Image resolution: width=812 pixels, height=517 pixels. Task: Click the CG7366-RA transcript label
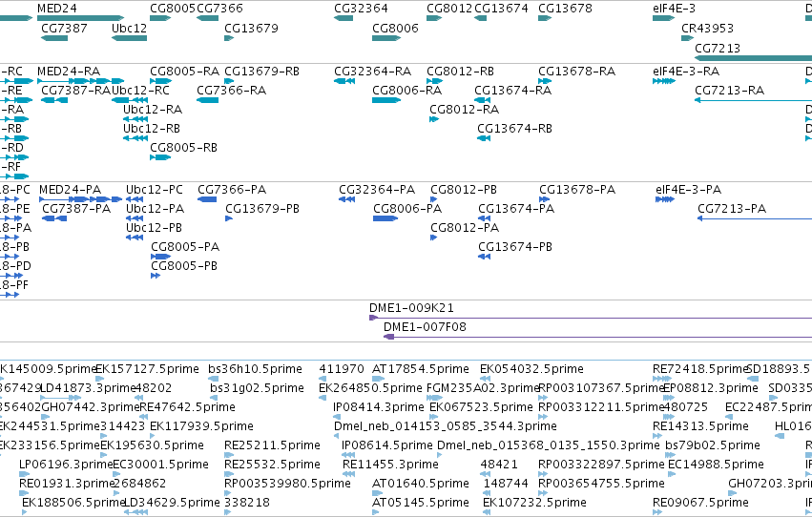(x=232, y=90)
